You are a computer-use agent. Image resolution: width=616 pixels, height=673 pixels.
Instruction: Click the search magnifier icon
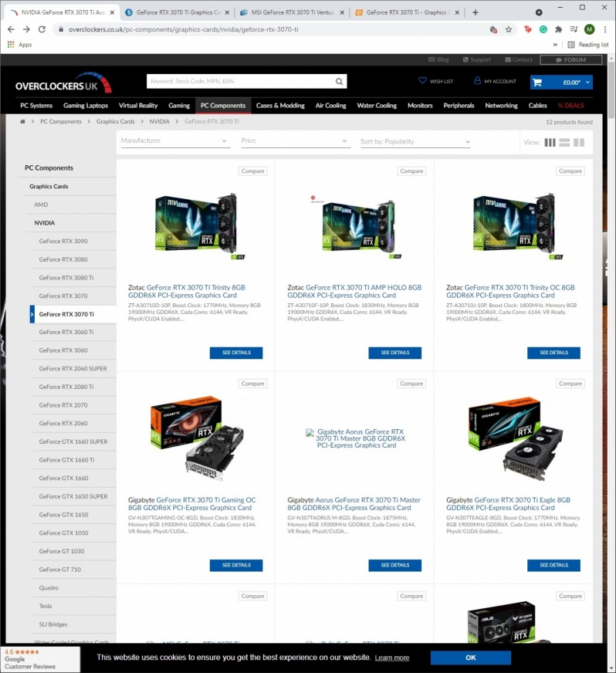click(x=339, y=81)
